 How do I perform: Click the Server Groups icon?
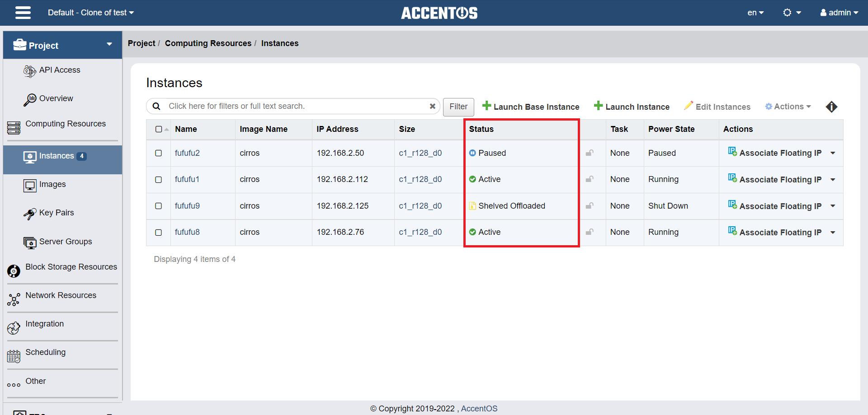30,242
